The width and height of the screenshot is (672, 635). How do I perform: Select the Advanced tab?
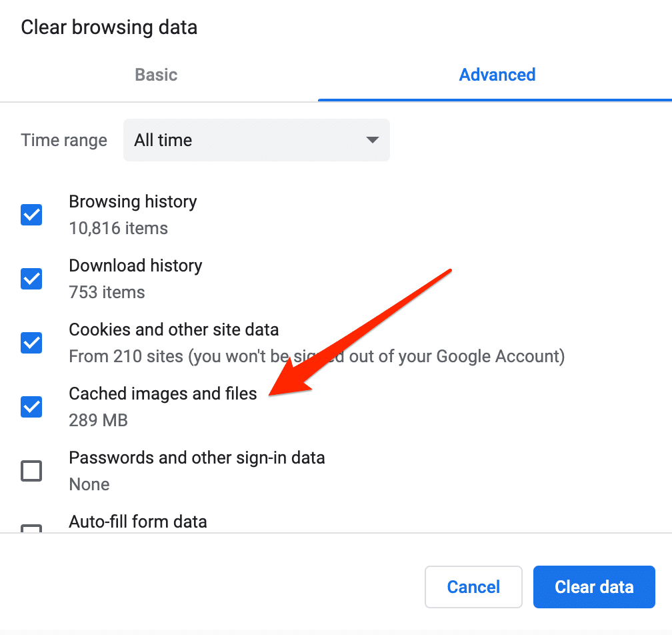(497, 75)
